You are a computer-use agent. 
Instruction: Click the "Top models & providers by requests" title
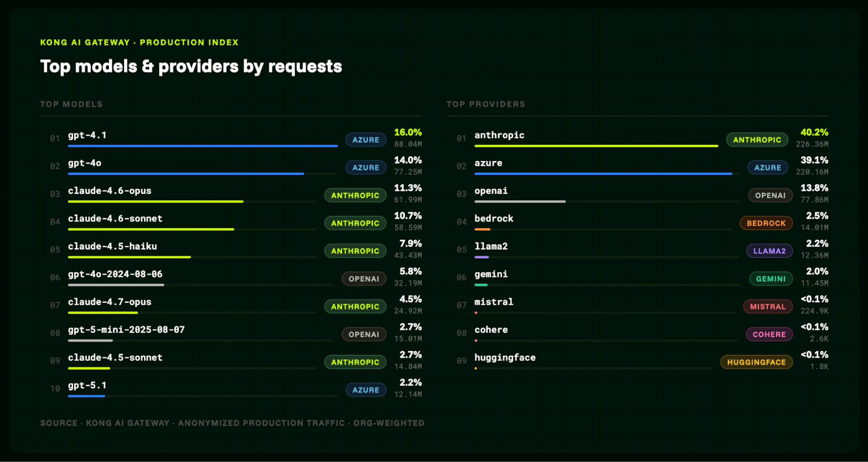[x=191, y=66]
